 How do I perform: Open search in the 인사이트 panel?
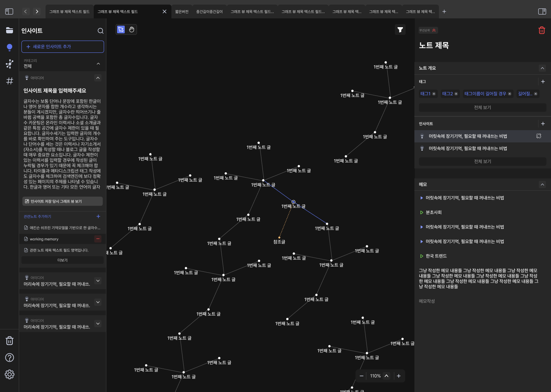pyautogui.click(x=100, y=31)
